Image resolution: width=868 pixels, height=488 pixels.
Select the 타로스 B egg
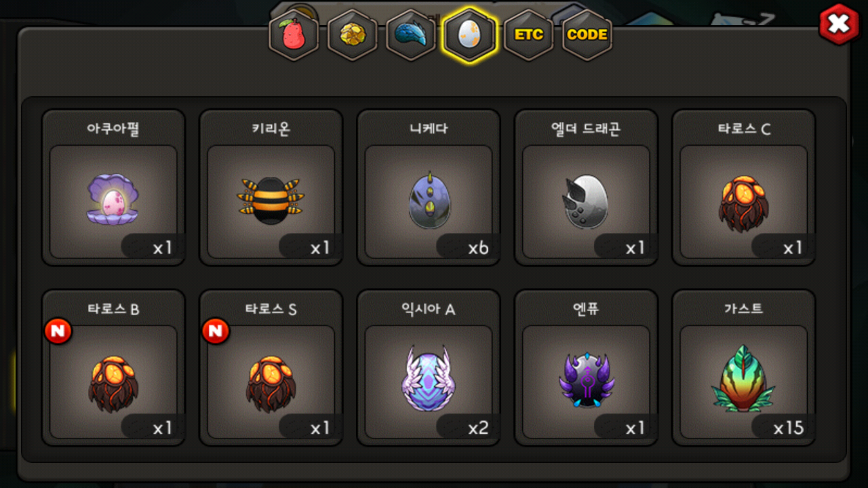[x=113, y=368]
